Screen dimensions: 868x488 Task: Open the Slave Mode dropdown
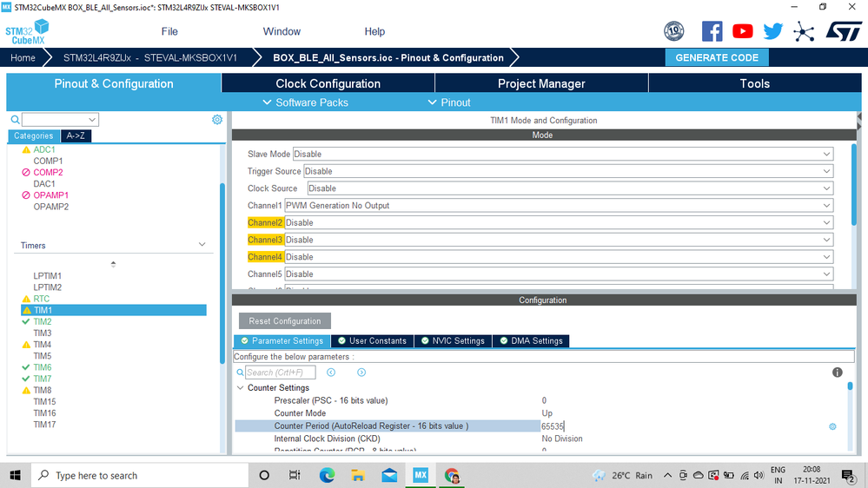[563, 154]
